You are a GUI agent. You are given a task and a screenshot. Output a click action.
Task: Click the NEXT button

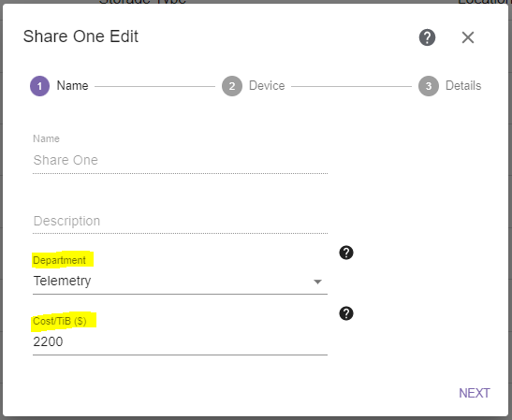(475, 393)
